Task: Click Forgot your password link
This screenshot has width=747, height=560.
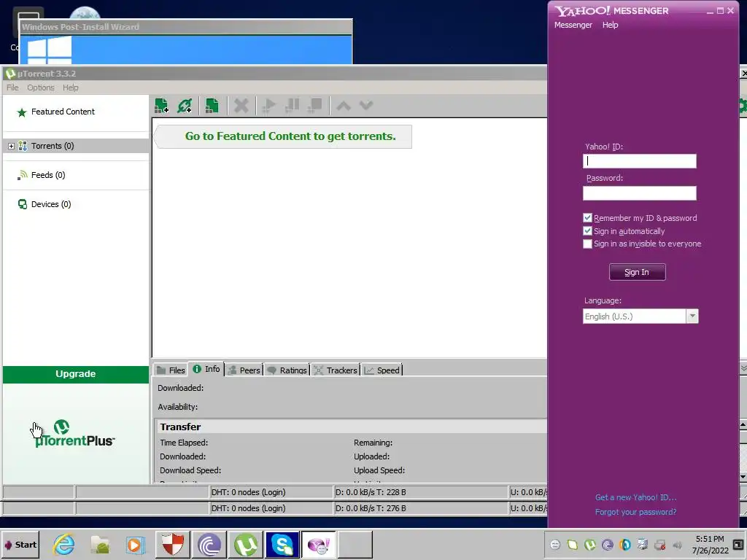Action: [x=635, y=512]
